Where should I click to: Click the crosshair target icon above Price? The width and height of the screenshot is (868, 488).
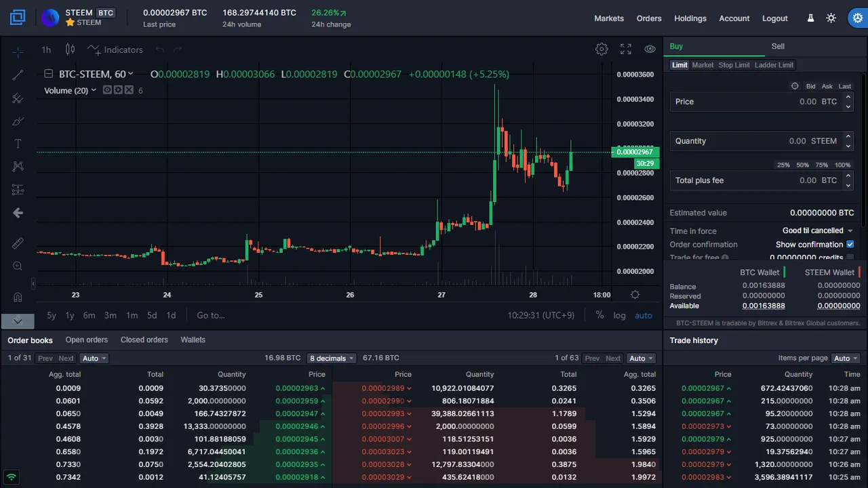[x=795, y=86]
